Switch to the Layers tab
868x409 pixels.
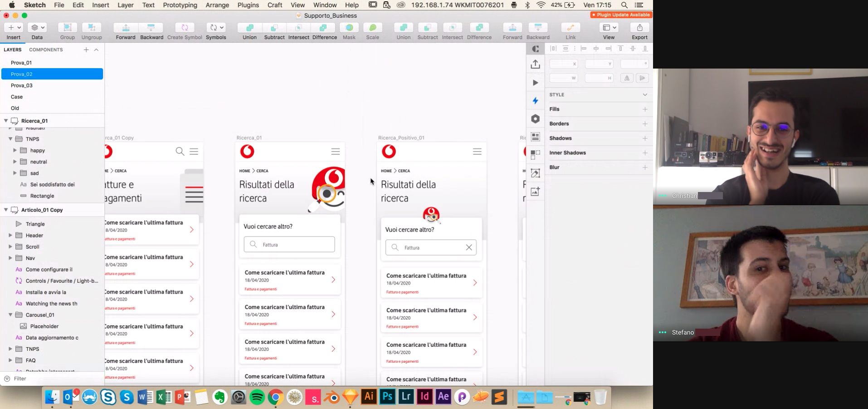[x=13, y=50]
